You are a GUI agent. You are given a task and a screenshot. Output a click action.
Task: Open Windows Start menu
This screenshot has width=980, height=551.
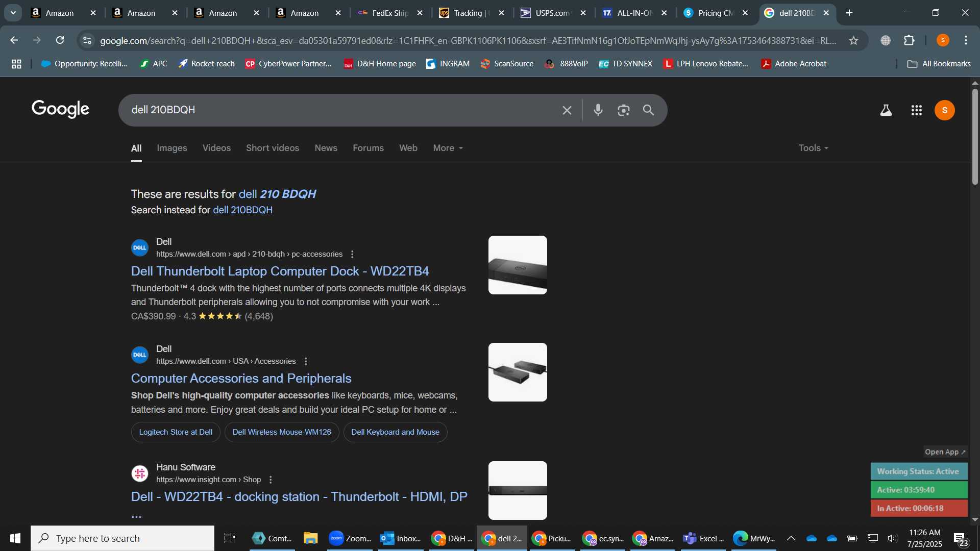coord(15,538)
